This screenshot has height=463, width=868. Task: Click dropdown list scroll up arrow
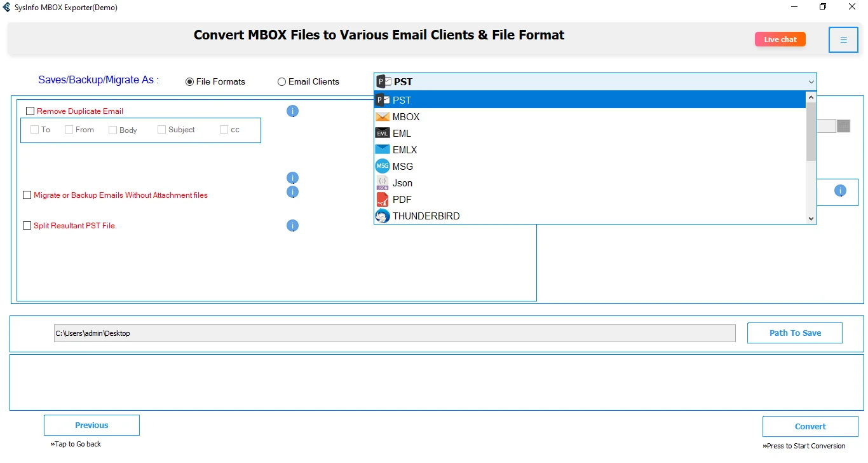pos(811,97)
